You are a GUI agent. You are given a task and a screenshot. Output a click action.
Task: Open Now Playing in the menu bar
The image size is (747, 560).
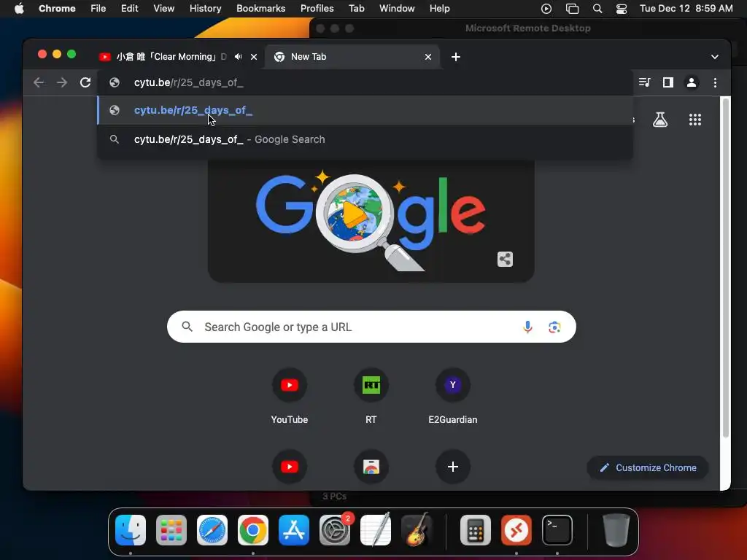point(546,9)
